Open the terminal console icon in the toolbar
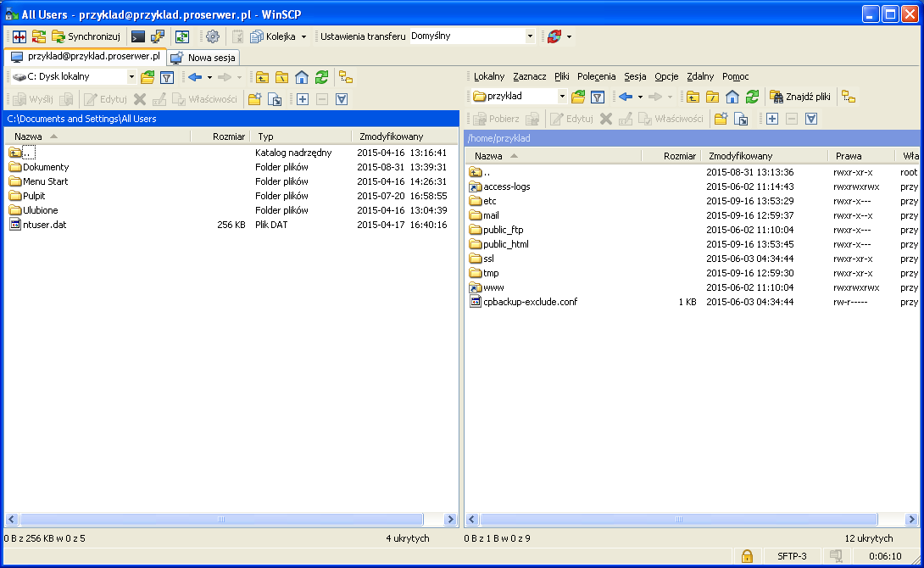Image resolution: width=924 pixels, height=568 pixels. 137,36
